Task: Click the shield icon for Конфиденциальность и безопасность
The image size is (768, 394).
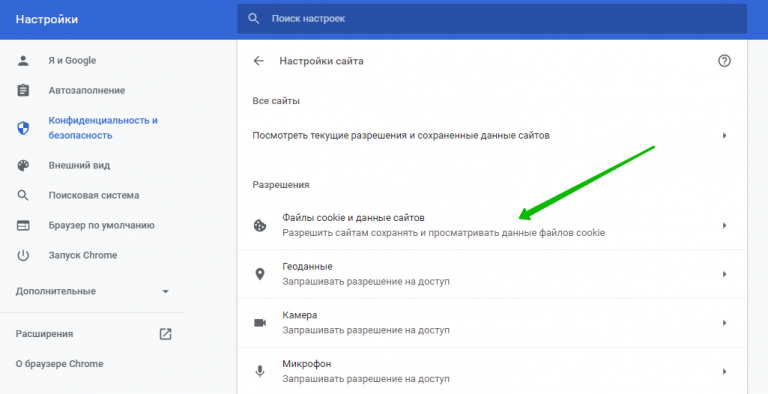Action: pyautogui.click(x=23, y=128)
